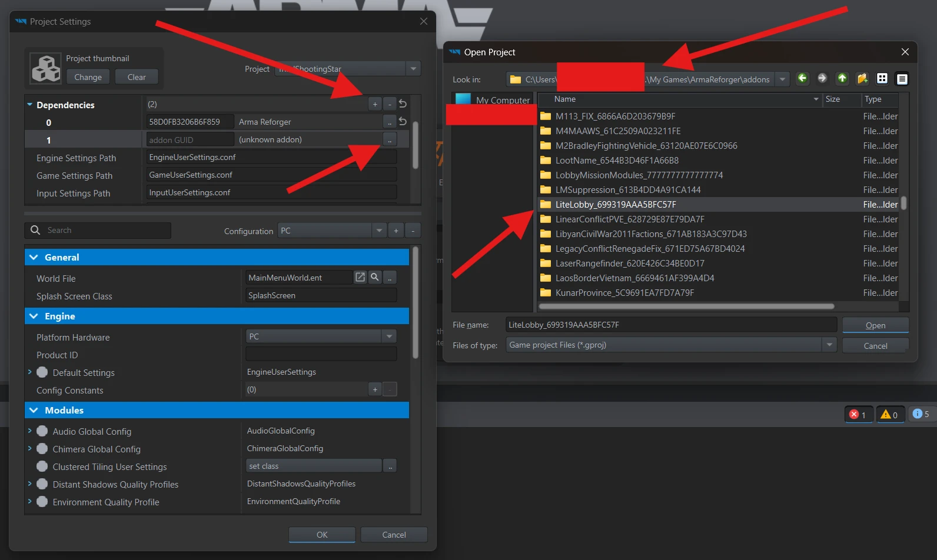The image size is (937, 560).
Task: Click the Change thumbnail button
Action: tap(88, 77)
